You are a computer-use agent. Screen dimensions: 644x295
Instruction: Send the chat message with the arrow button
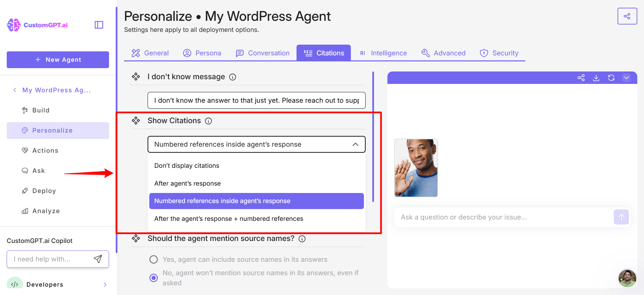point(621,217)
